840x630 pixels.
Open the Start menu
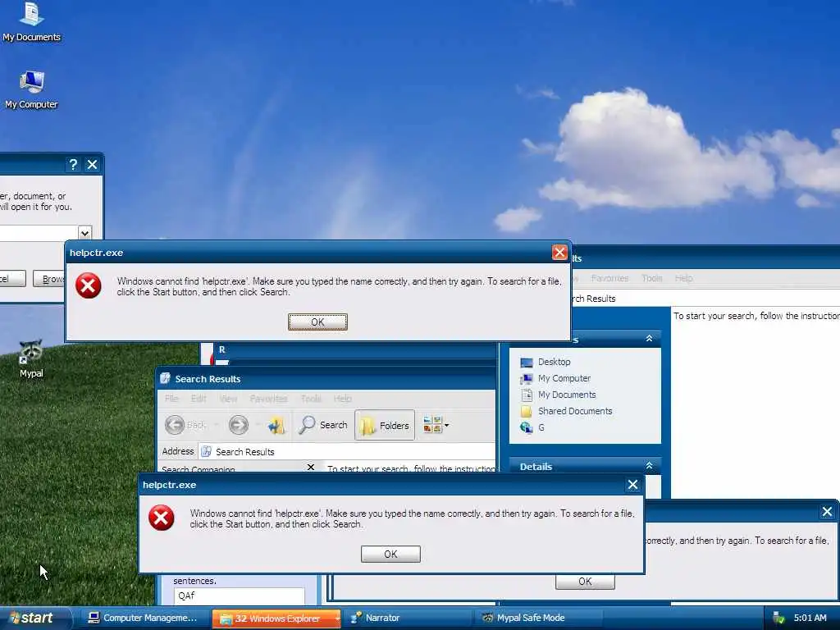pos(34,618)
